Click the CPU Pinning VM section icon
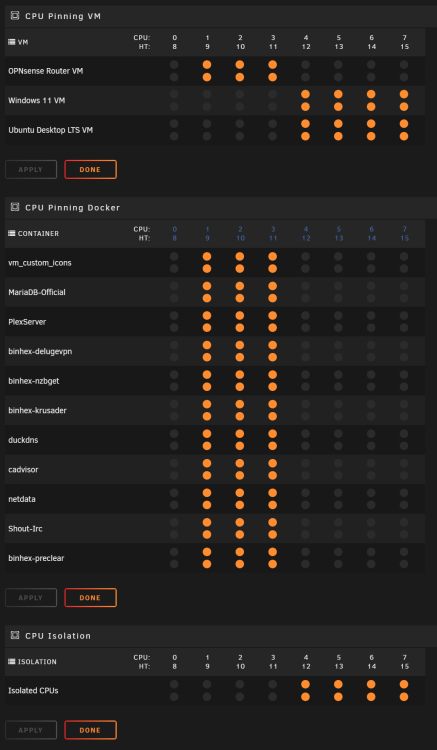437x750 pixels. pos(15,16)
